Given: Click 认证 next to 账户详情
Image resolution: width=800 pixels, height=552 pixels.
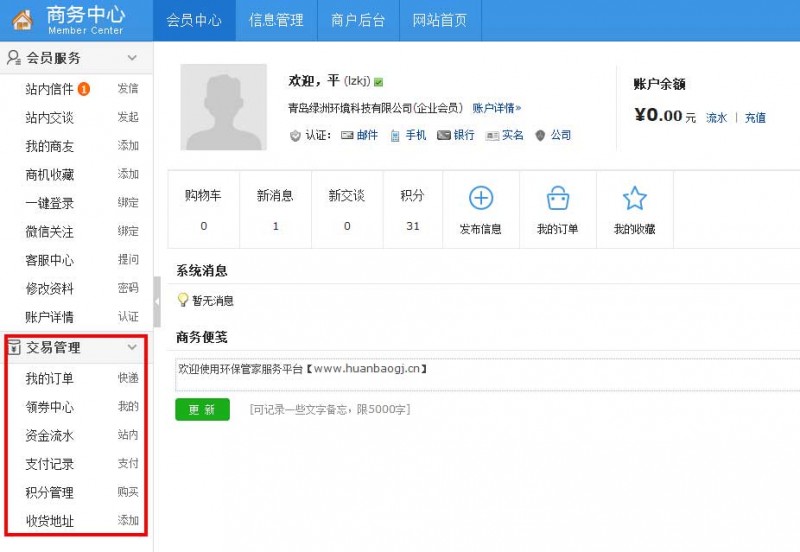Looking at the screenshot, I should click(128, 317).
